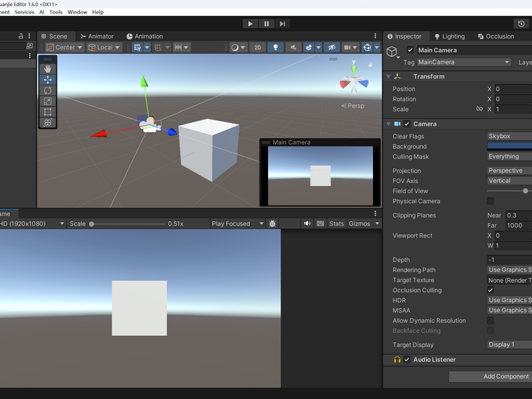Click the green Y axis on orientation gizmo

click(354, 70)
